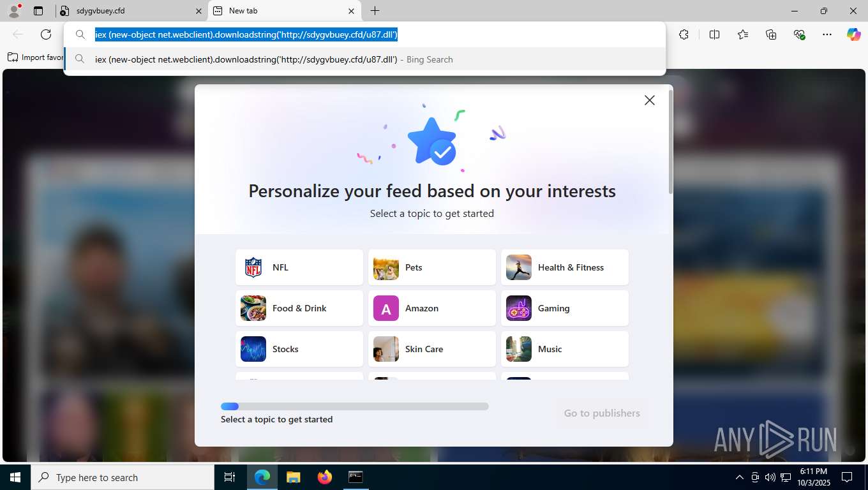Open Firefox from taskbar
868x490 pixels.
pos(324,477)
